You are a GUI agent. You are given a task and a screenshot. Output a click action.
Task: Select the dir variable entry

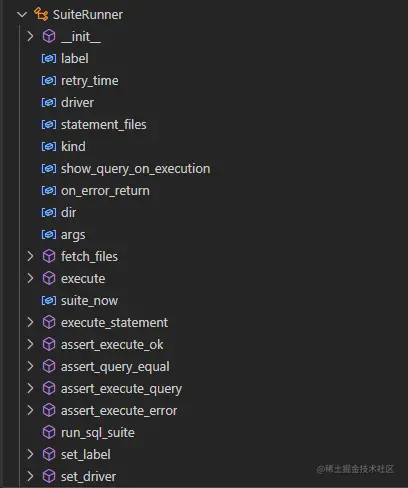pyautogui.click(x=69, y=213)
